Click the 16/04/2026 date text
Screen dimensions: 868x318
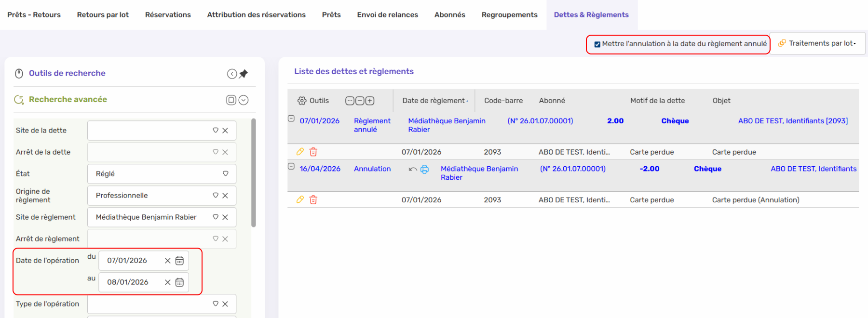[320, 169]
